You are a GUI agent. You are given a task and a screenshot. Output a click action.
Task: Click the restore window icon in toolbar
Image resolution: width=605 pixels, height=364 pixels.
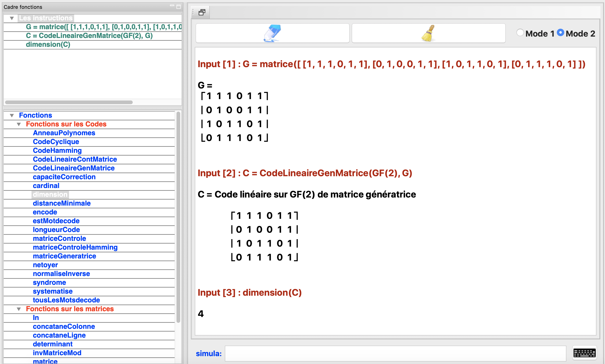[x=202, y=12]
